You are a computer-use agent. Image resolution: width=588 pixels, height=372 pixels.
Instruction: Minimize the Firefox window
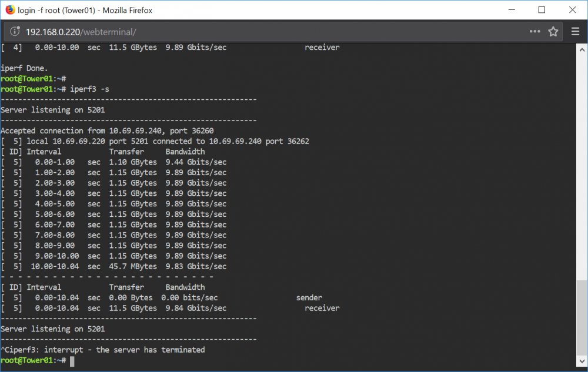(512, 10)
